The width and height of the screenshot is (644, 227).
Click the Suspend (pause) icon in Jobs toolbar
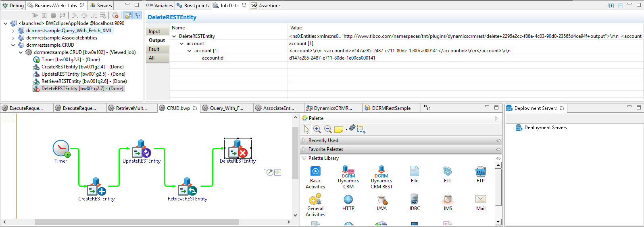coord(44,15)
